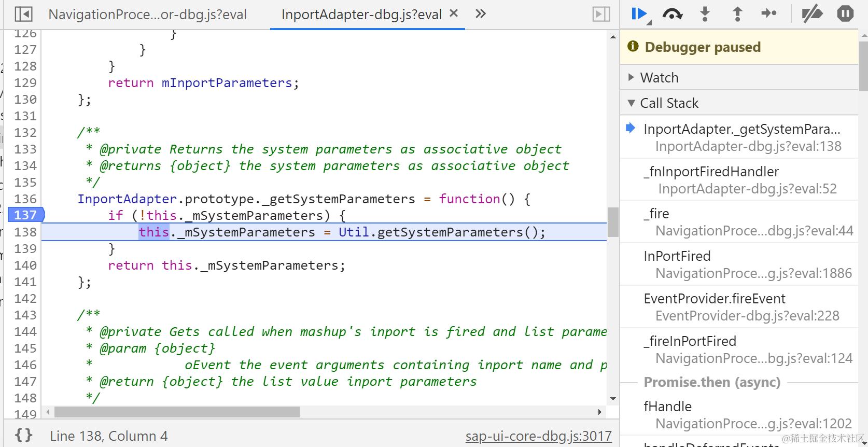Open the sap-ui-core-dbg.js:3017 link
868x447 pixels.
(538, 436)
